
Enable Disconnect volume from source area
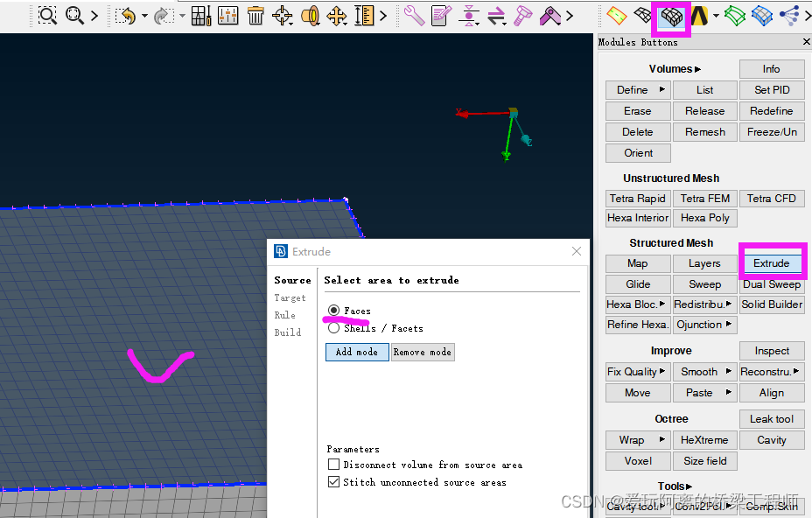pos(333,465)
